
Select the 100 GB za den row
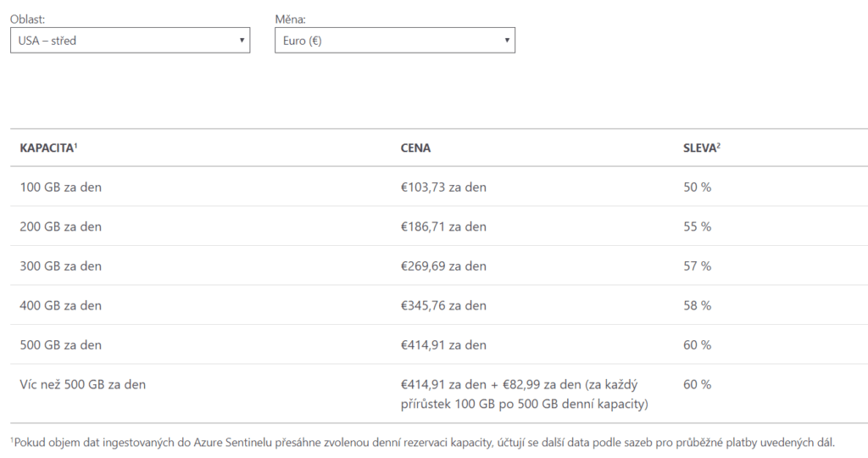click(x=60, y=187)
